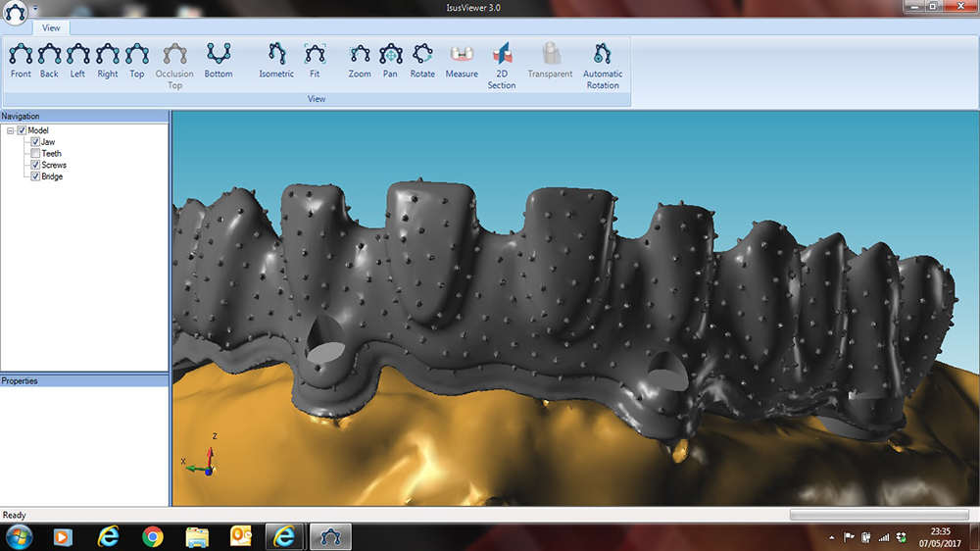Screen dimensions: 980x551
Task: Open the Windows Start menu
Action: click(x=19, y=535)
